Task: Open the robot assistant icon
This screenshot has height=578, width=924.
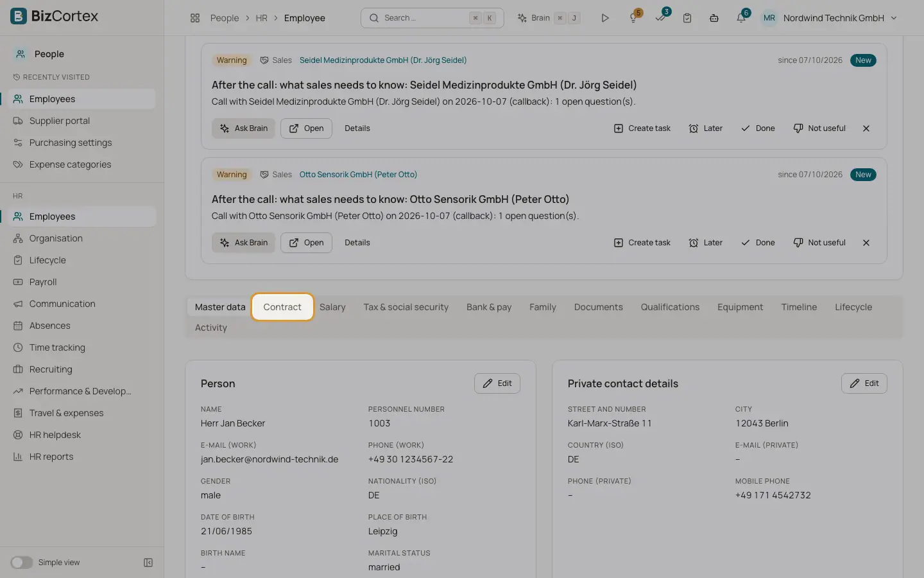Action: (x=714, y=18)
